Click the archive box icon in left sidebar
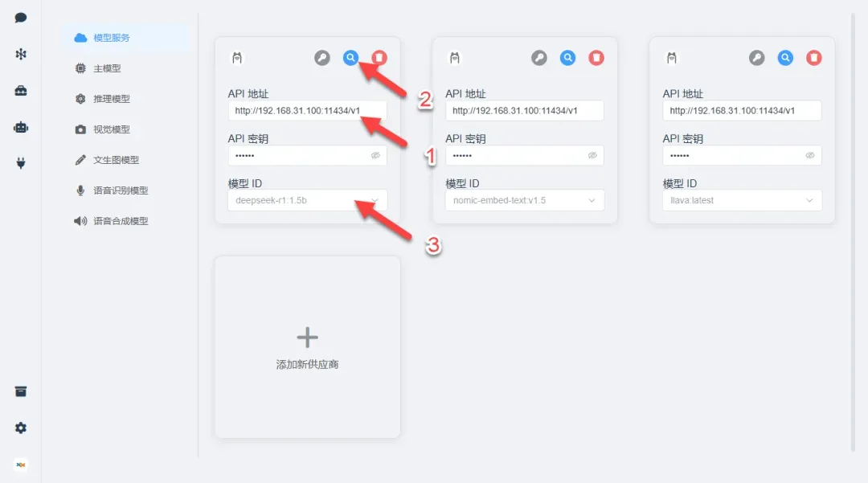Screen dimensions: 868x483 pos(20,391)
